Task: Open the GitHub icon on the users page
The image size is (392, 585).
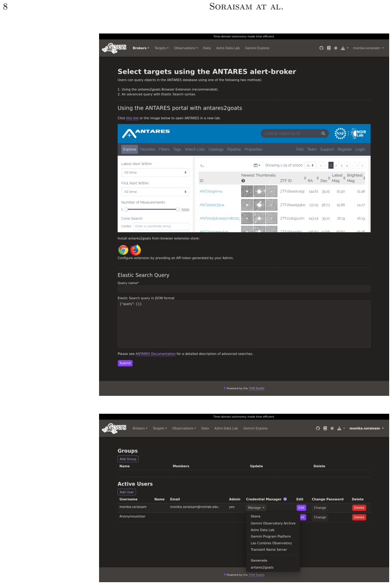Action: click(x=318, y=428)
